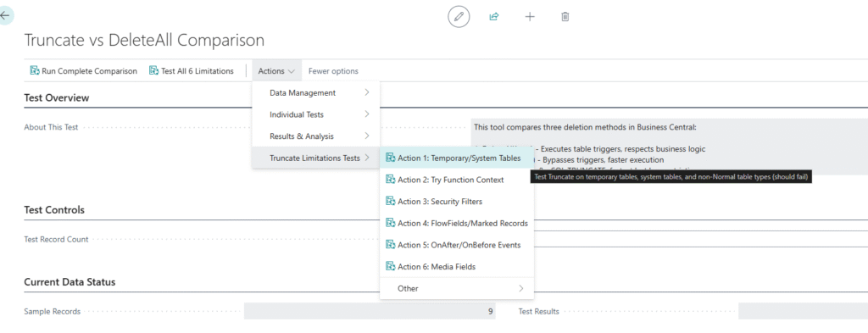Screen dimensions: 868x333
Task: Click chevron next to Results & Analysis
Action: coord(367,136)
